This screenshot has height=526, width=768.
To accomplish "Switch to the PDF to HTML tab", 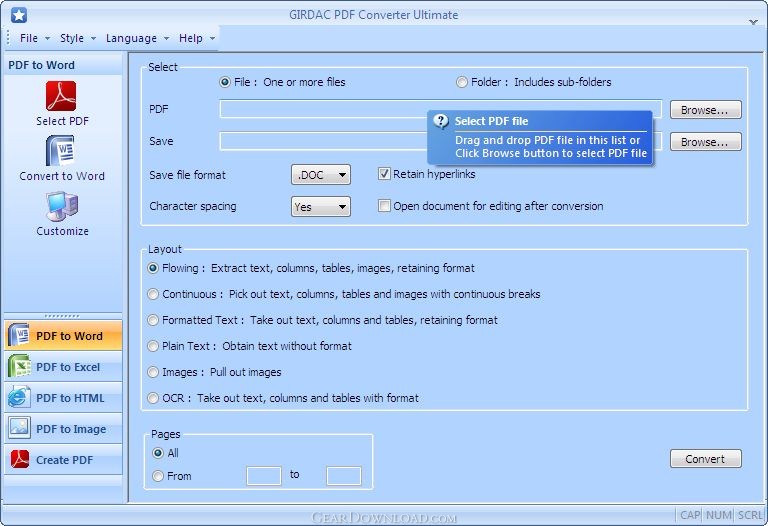I will [x=63, y=398].
